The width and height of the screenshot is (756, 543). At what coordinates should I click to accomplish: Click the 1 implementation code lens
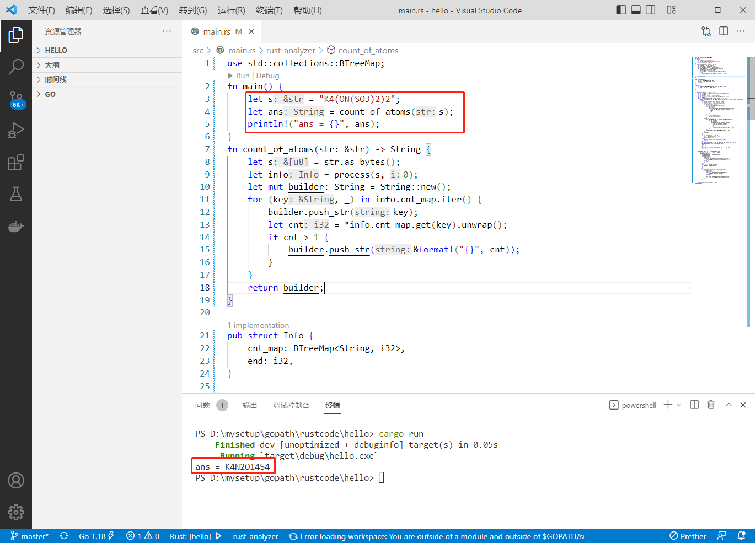[258, 325]
